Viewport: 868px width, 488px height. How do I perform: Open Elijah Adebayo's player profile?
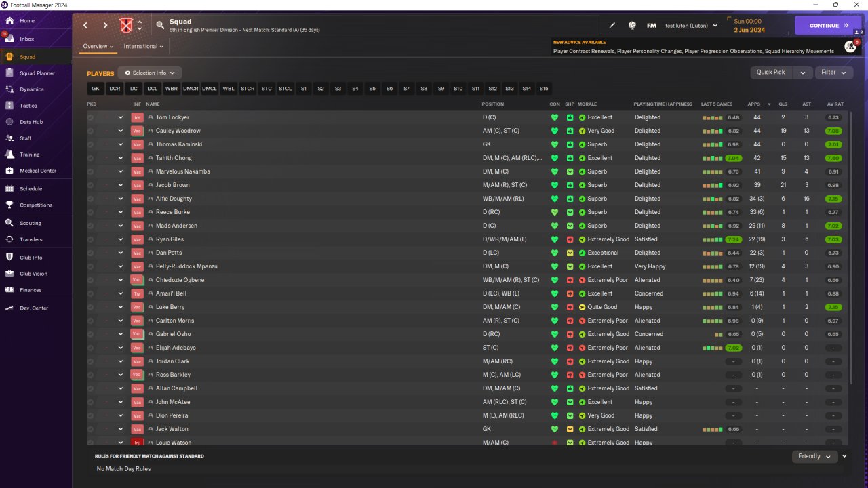point(176,348)
